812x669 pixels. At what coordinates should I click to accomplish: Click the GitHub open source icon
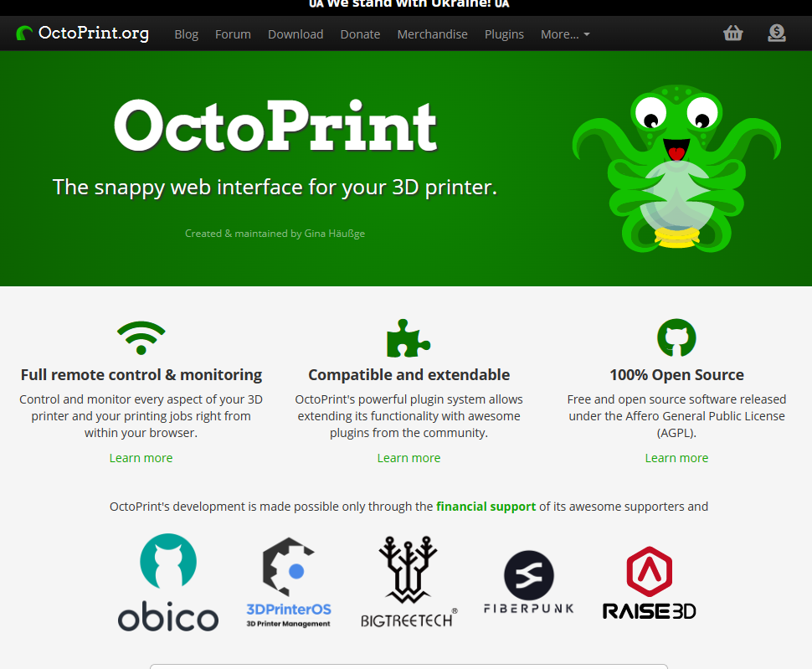(x=676, y=338)
